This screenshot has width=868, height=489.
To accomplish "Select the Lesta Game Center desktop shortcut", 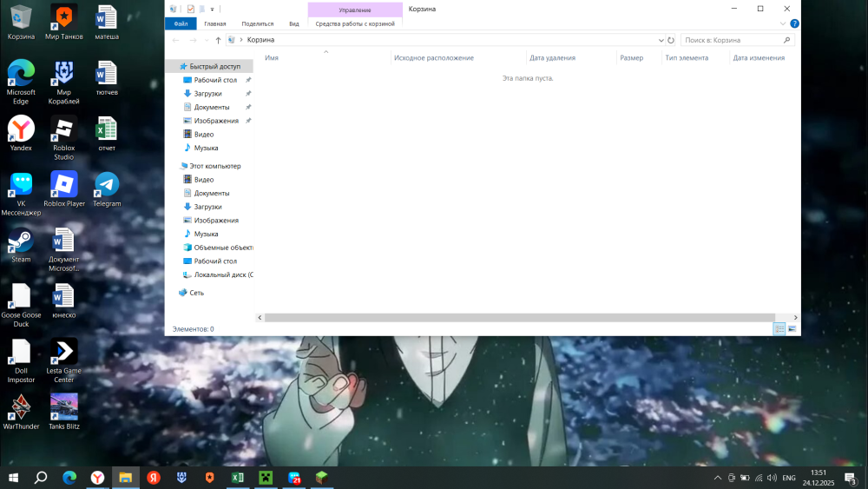I will tap(63, 361).
